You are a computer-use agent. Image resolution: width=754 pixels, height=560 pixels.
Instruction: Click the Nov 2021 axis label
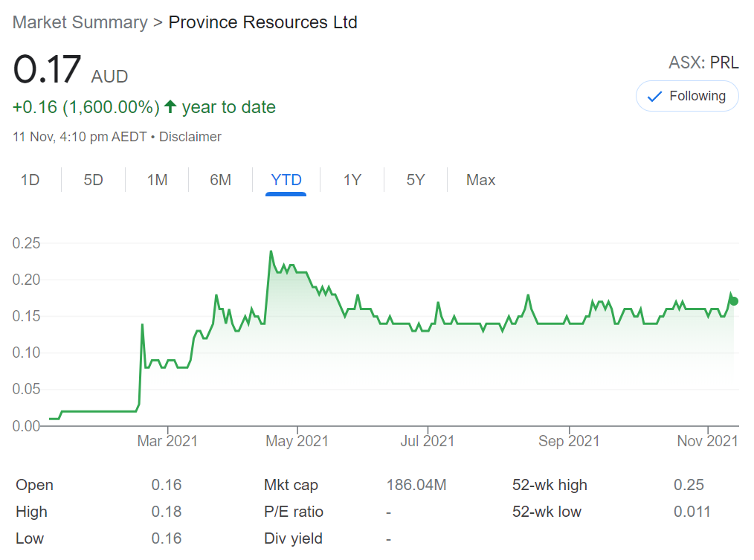(x=707, y=441)
